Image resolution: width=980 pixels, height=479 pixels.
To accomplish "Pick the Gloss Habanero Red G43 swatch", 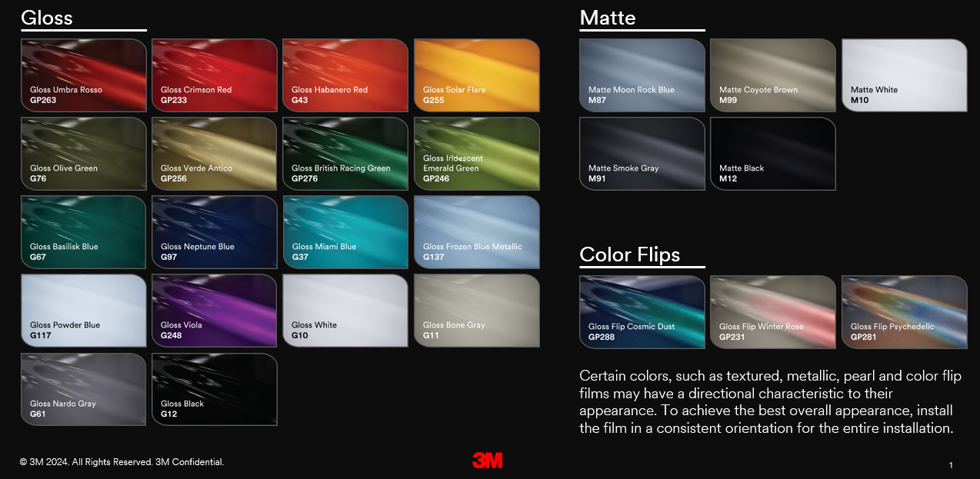I will coord(345,75).
